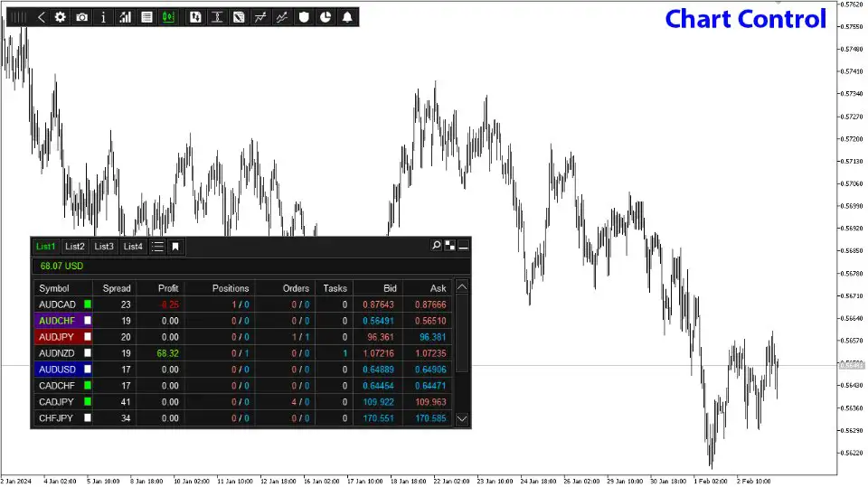Toggle the green square next to CADJPY
The width and height of the screenshot is (868, 487).
tap(88, 401)
